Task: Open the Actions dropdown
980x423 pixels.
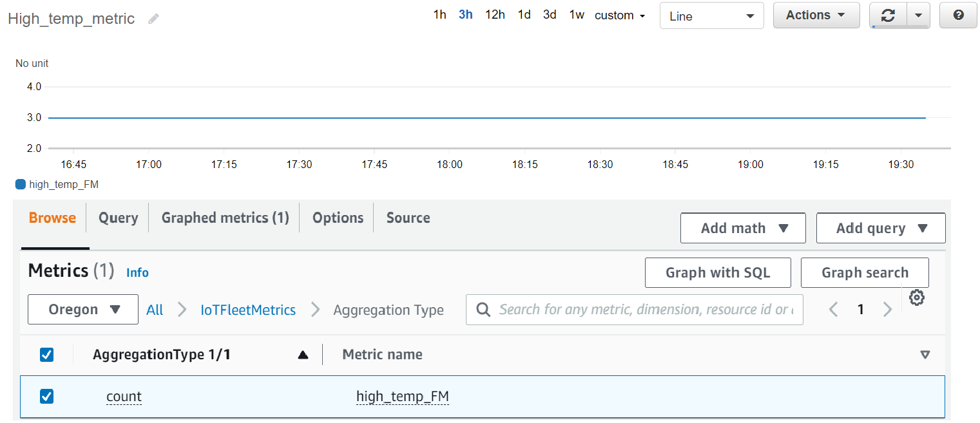Action: point(816,15)
